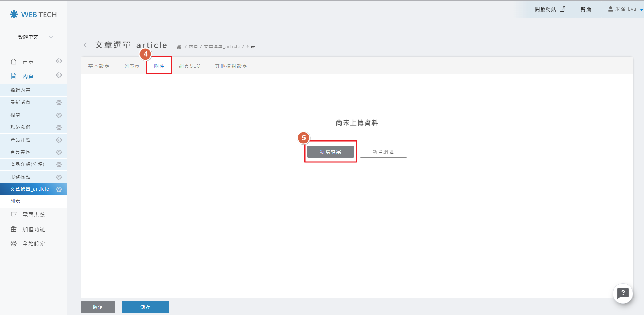Image resolution: width=644 pixels, height=315 pixels.
Task: Open the help chat bubble icon
Action: point(623,293)
